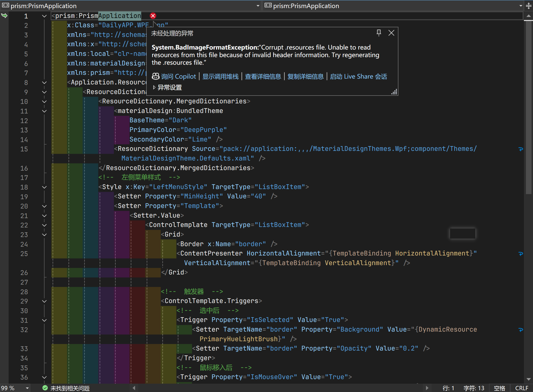
Task: Click the word wrap glyph on line 15
Action: [521, 149]
